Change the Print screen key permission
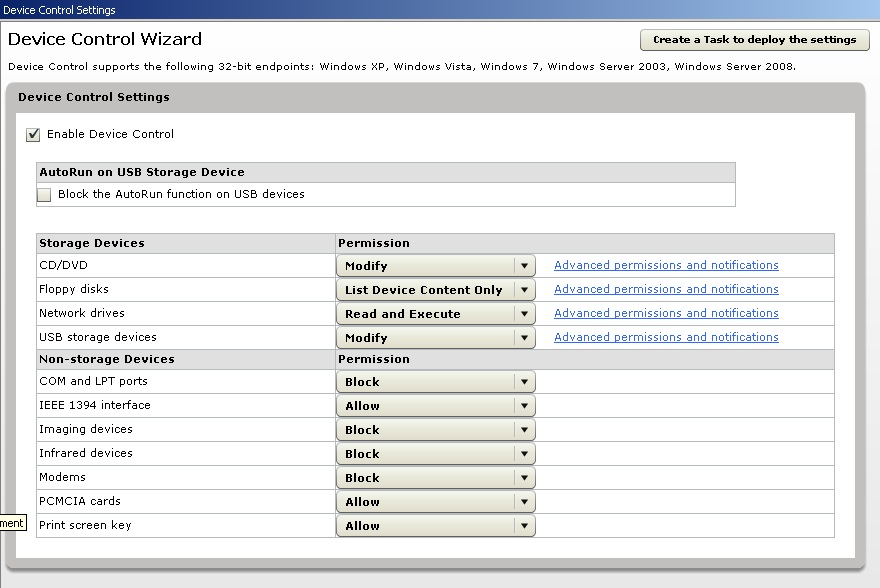 (525, 525)
